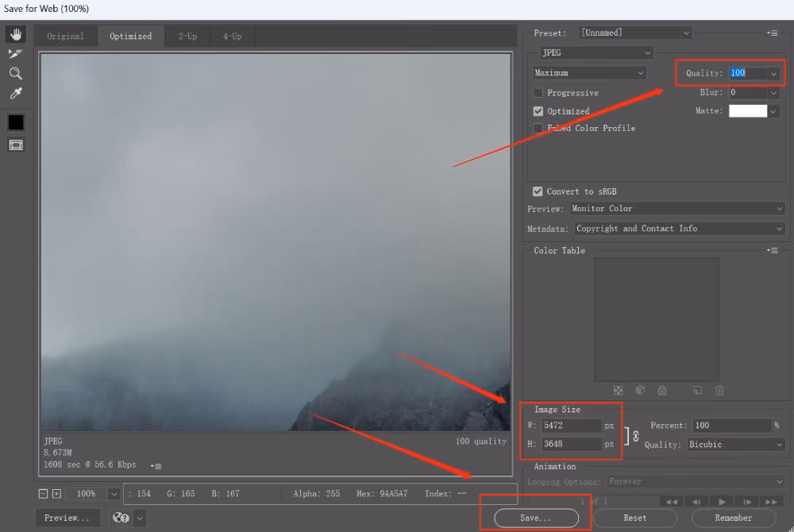
Task: Switch to the 2-Up tab
Action: click(x=187, y=37)
